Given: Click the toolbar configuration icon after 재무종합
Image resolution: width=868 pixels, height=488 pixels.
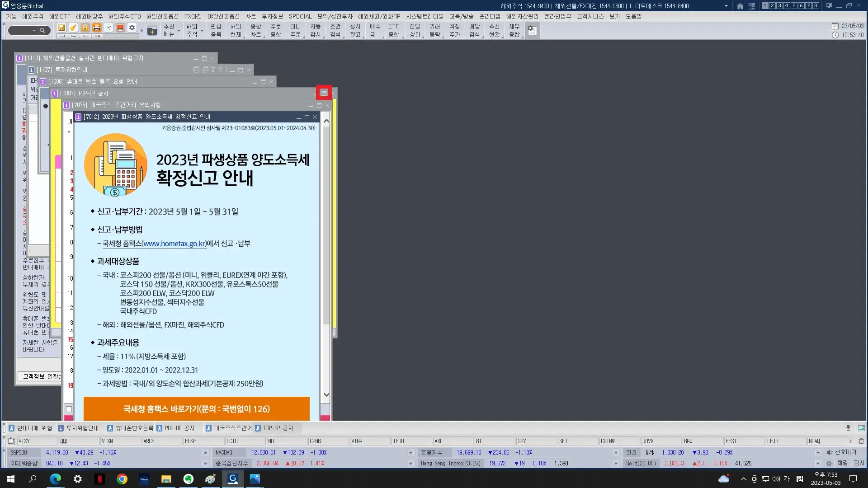Looking at the screenshot, I should pyautogui.click(x=533, y=30).
